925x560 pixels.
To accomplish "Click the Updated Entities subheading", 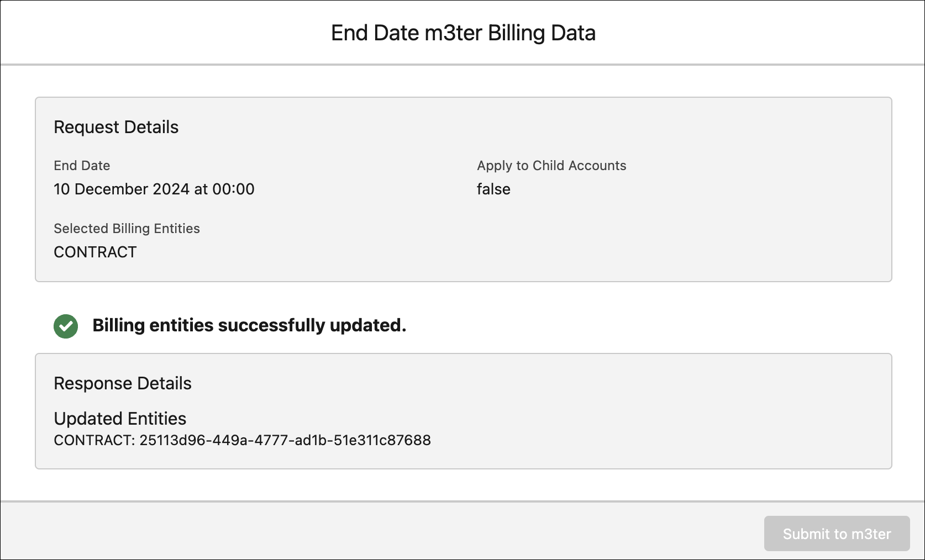I will point(120,419).
